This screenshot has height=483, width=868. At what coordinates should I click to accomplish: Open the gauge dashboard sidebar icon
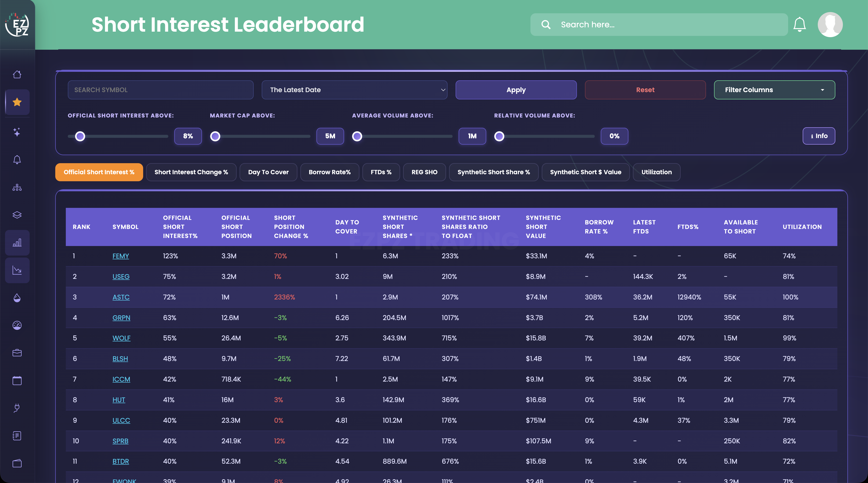click(17, 325)
